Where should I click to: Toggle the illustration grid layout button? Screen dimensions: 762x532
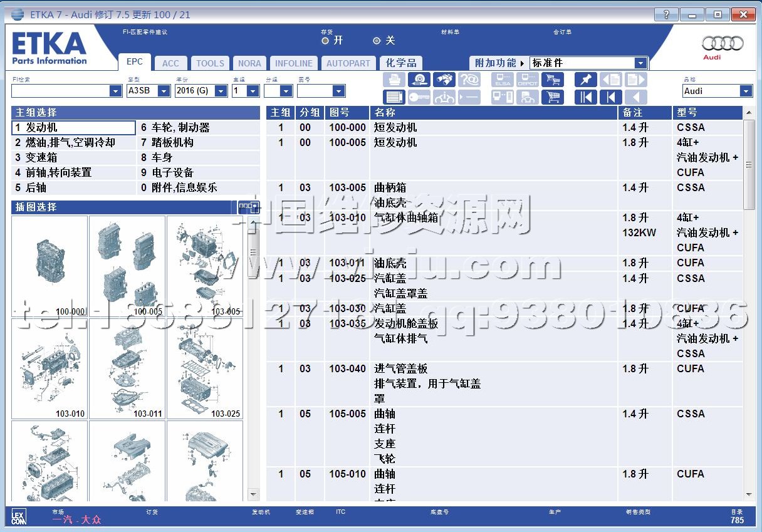249,207
